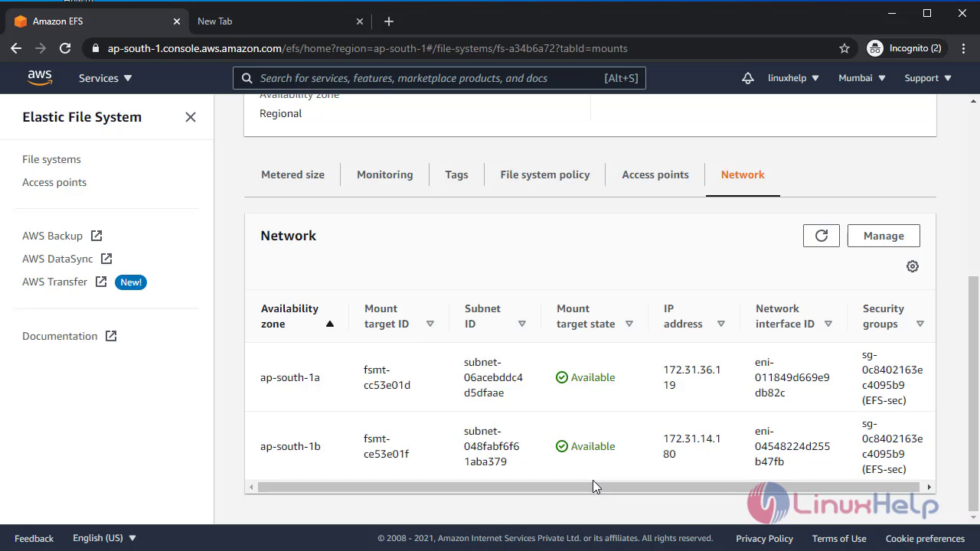Image resolution: width=980 pixels, height=551 pixels.
Task: Click the AWS services search field
Action: (439, 78)
